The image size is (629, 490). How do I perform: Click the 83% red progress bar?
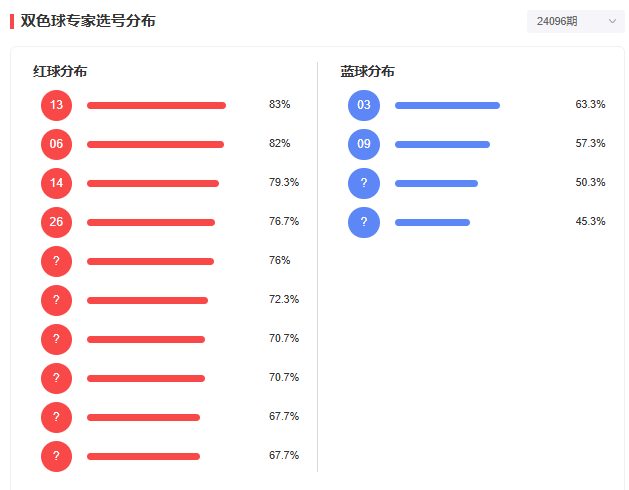[x=156, y=106]
